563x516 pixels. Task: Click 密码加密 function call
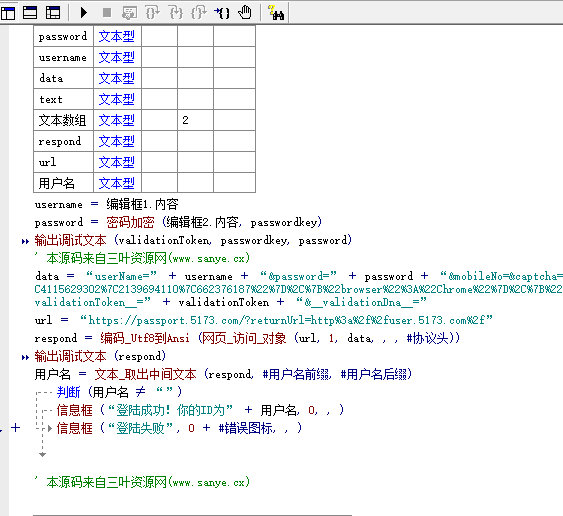click(x=130, y=222)
